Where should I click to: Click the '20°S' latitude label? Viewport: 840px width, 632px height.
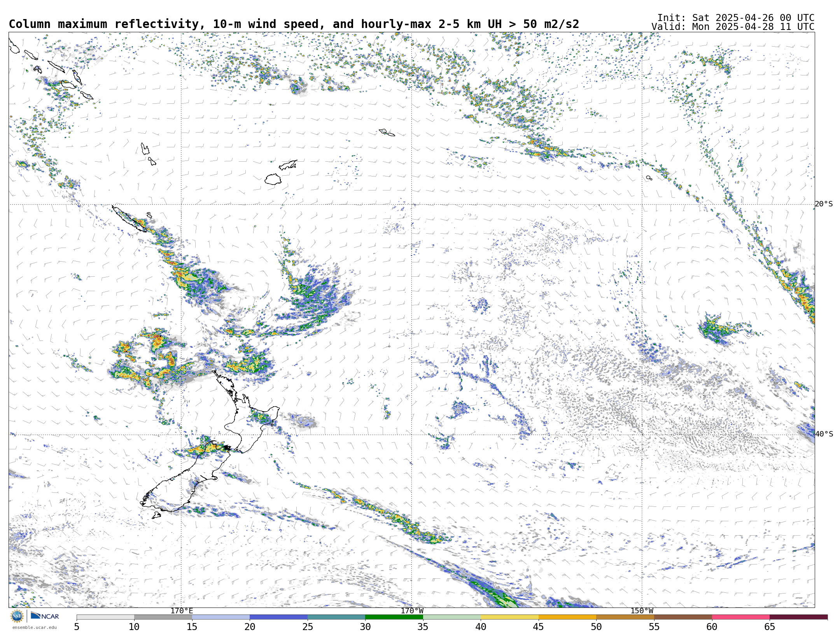(x=824, y=204)
